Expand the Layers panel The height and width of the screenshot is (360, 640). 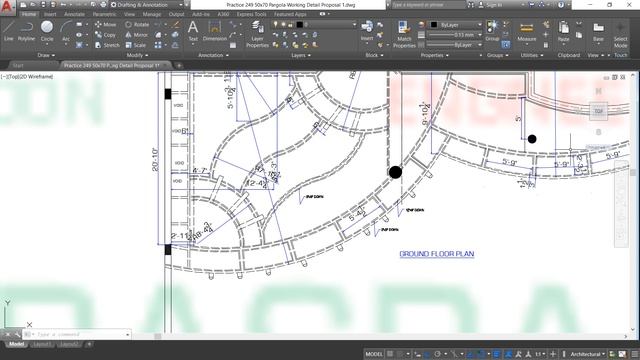click(301, 55)
